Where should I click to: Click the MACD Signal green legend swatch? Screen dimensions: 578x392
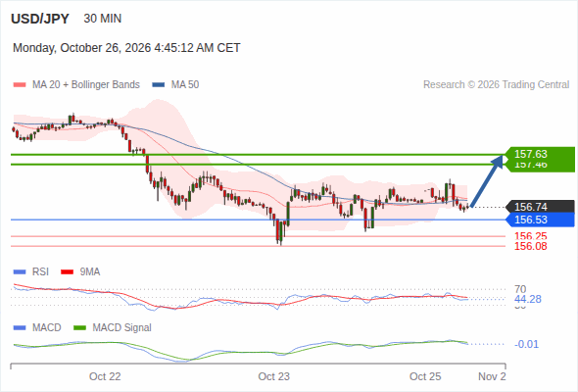(x=79, y=328)
